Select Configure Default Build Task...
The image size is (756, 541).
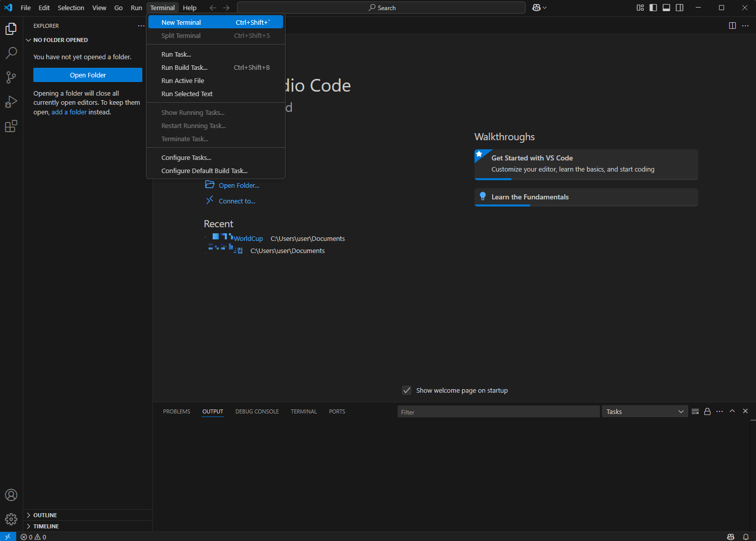coord(216,171)
